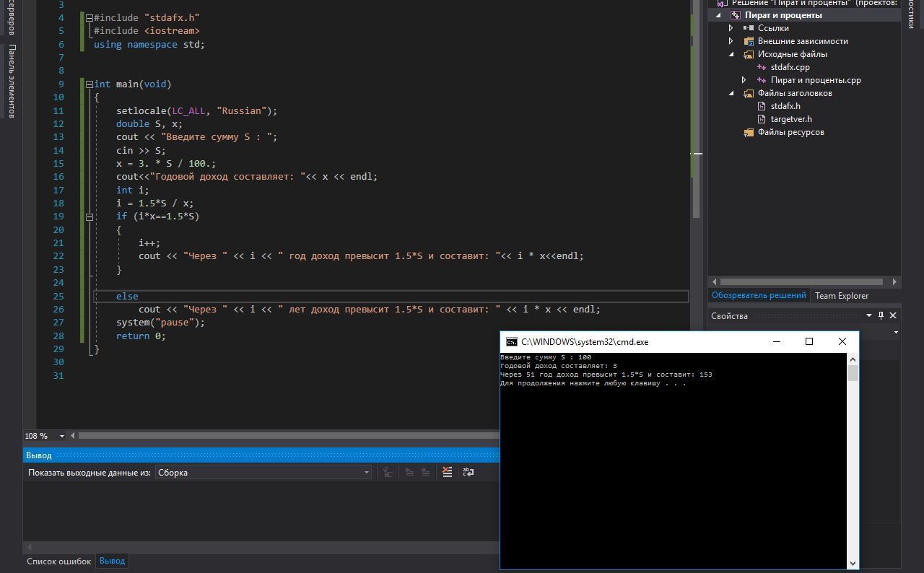Click the Ссылки references icon
Image resolution: width=924 pixels, height=573 pixels.
click(749, 28)
